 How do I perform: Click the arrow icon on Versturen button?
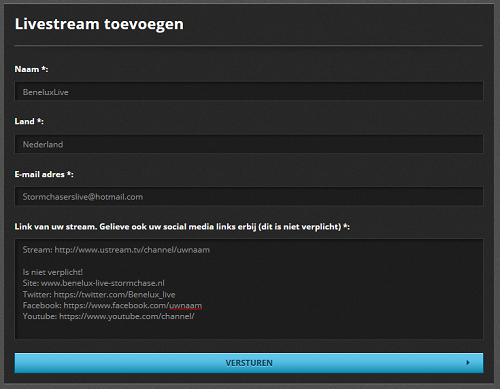point(468,363)
